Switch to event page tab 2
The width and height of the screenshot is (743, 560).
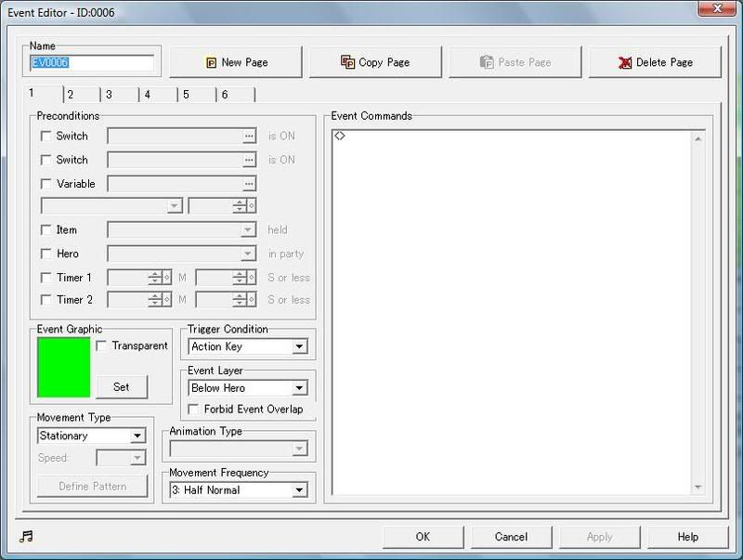click(82, 95)
